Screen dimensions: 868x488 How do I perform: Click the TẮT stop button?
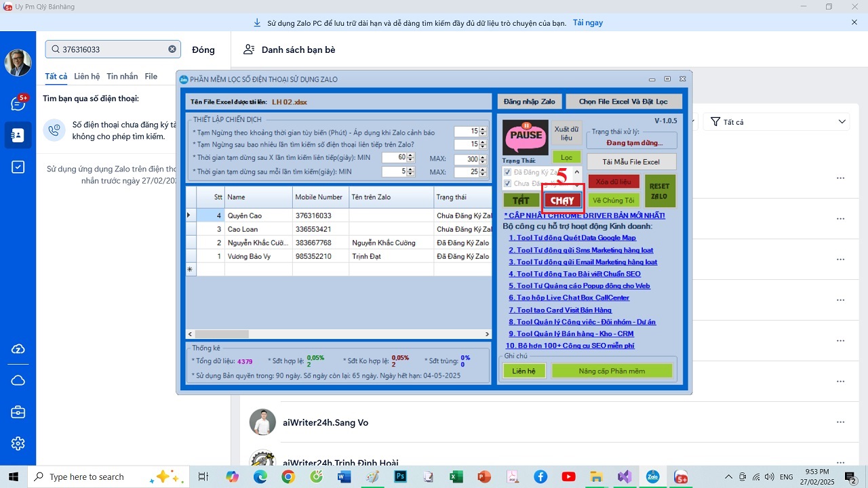(x=521, y=200)
